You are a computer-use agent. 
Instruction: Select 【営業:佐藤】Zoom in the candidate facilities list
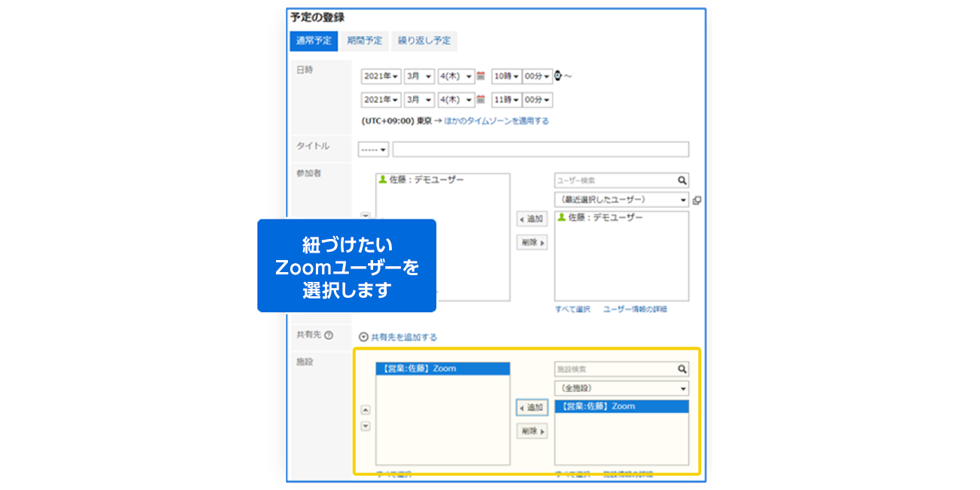621,406
